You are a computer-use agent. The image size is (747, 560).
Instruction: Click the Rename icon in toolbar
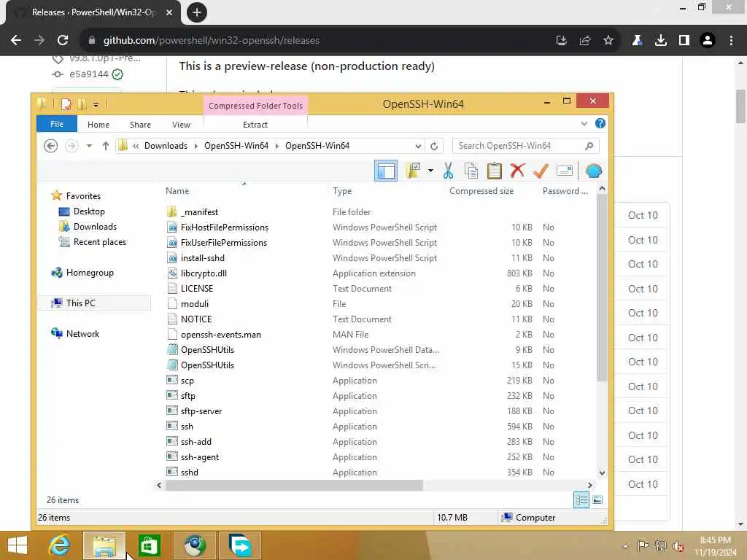(x=565, y=171)
